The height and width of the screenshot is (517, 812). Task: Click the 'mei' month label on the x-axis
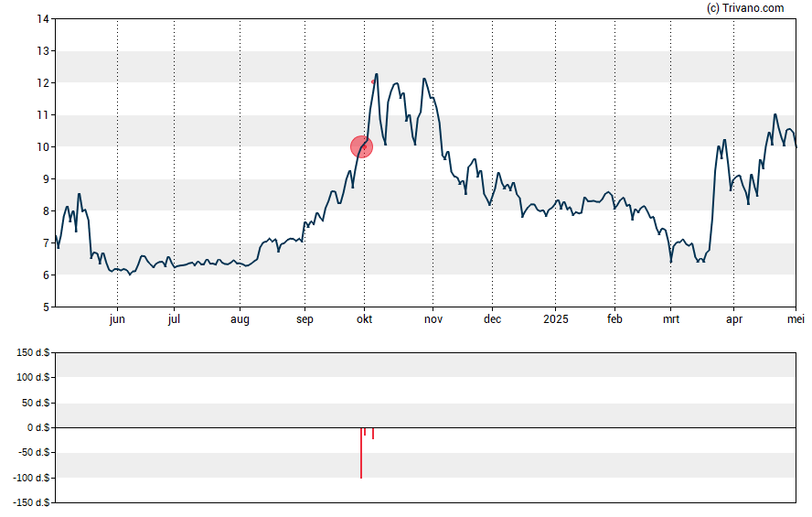796,319
